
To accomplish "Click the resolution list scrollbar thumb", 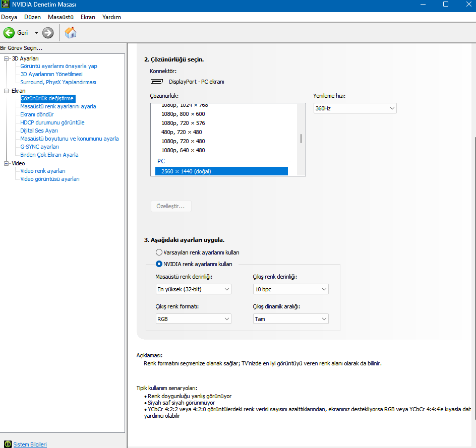I will tap(301, 139).
